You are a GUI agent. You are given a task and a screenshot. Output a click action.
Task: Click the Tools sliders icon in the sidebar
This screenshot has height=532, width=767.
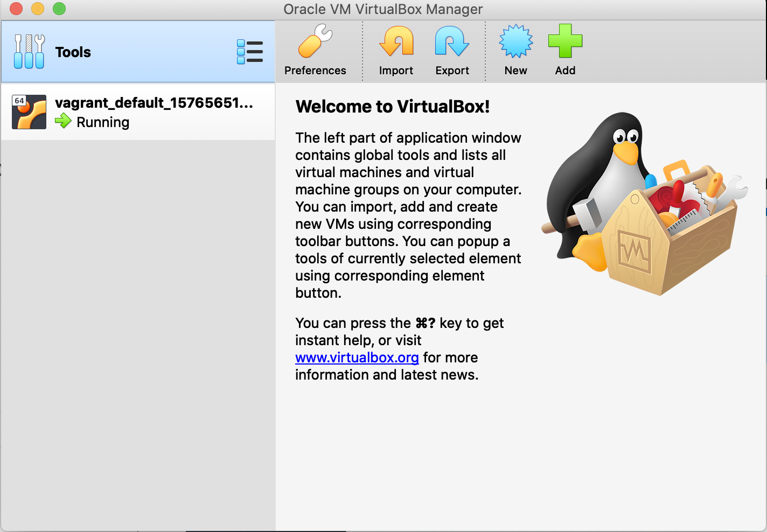pos(29,51)
